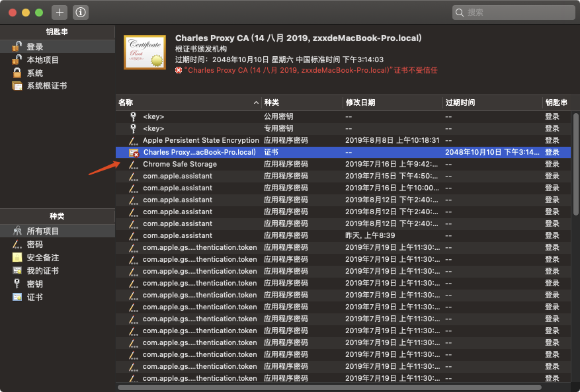Sort by 钥匙串 column header

pyautogui.click(x=556, y=102)
